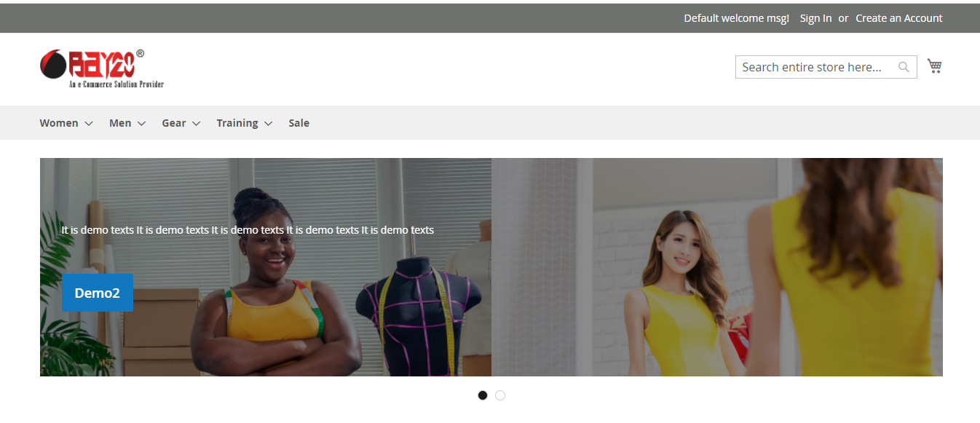Viewport: 980px width, 423px height.
Task: Expand the chevron next to Gear
Action: coord(196,124)
